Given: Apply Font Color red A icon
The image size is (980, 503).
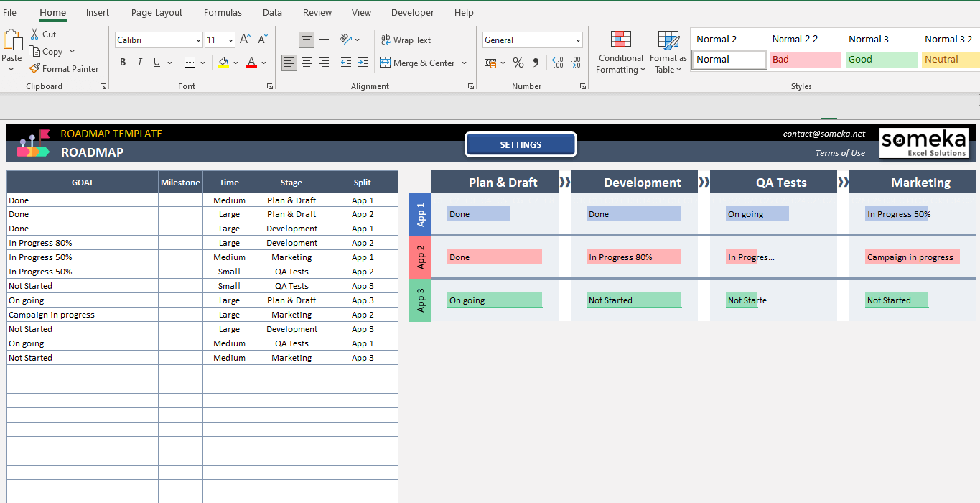Looking at the screenshot, I should (251, 63).
